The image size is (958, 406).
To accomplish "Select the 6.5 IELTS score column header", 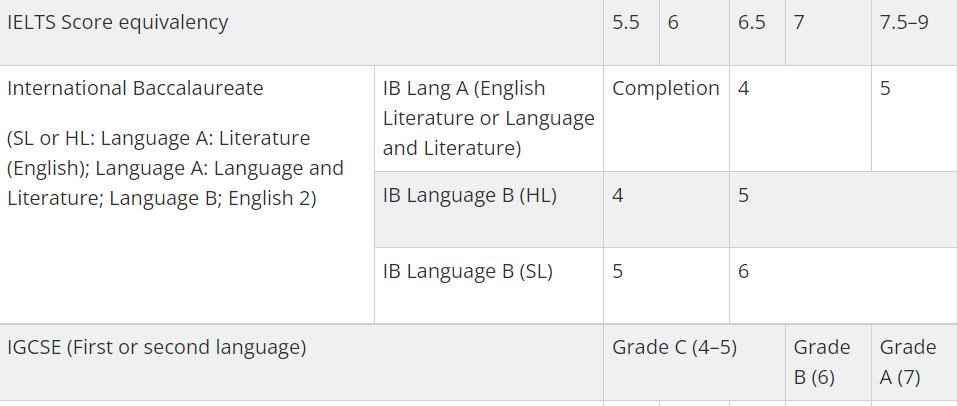I will 757,32.
